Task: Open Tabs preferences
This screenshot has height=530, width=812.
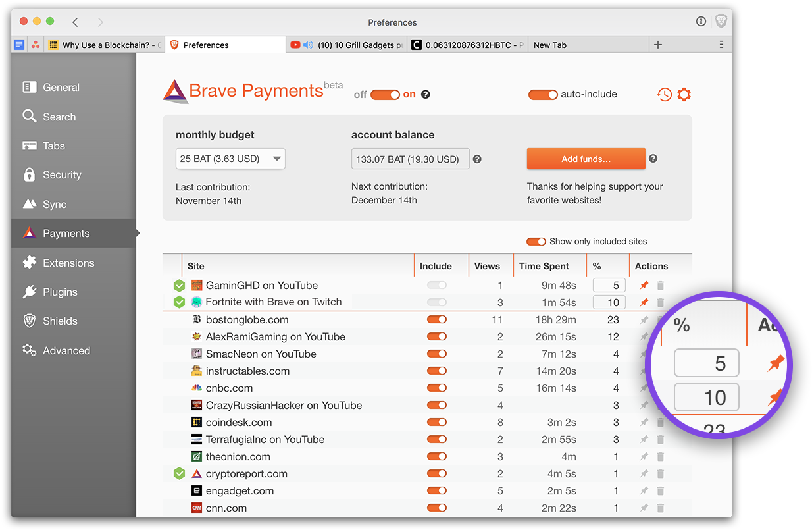Action: (73, 146)
